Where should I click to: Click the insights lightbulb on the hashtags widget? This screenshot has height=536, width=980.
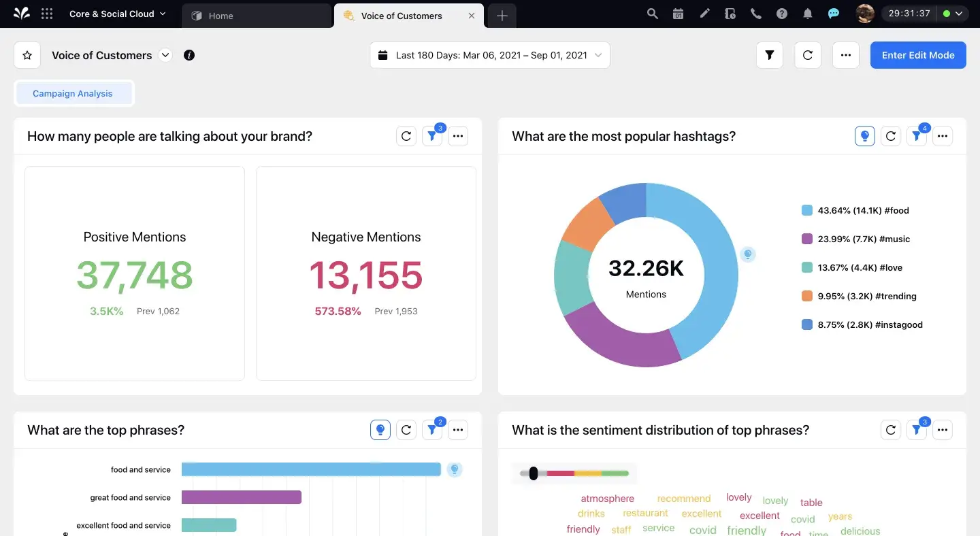point(864,135)
